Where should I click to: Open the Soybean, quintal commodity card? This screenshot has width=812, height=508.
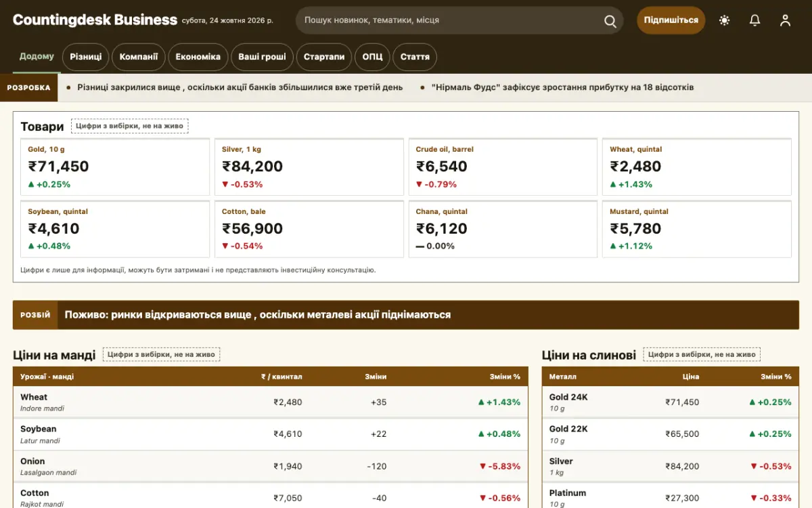coord(115,229)
